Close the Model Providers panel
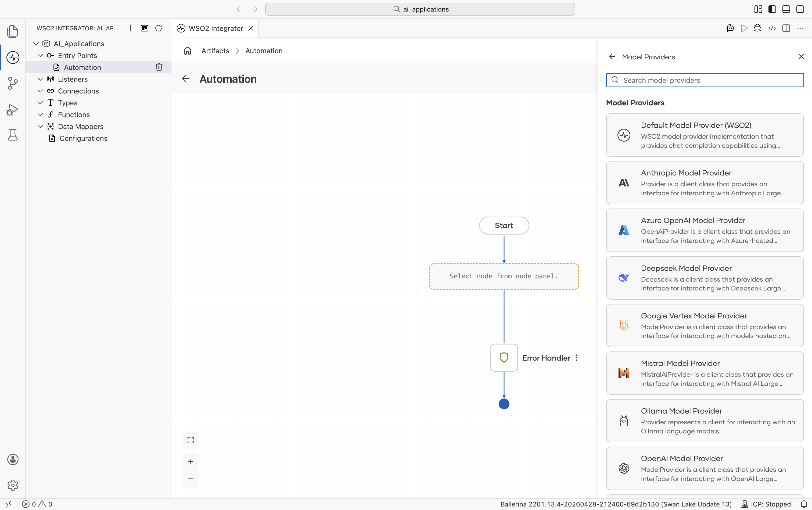The height and width of the screenshot is (510, 812). point(801,56)
